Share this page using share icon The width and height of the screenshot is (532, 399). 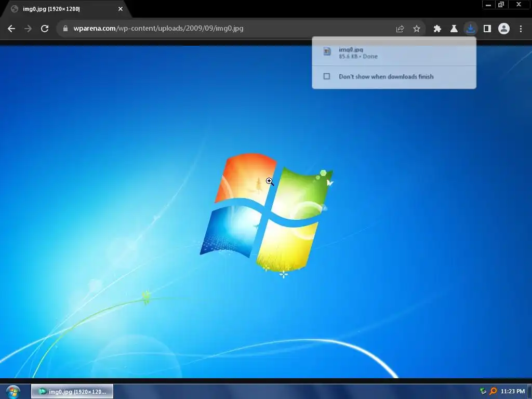400,29
